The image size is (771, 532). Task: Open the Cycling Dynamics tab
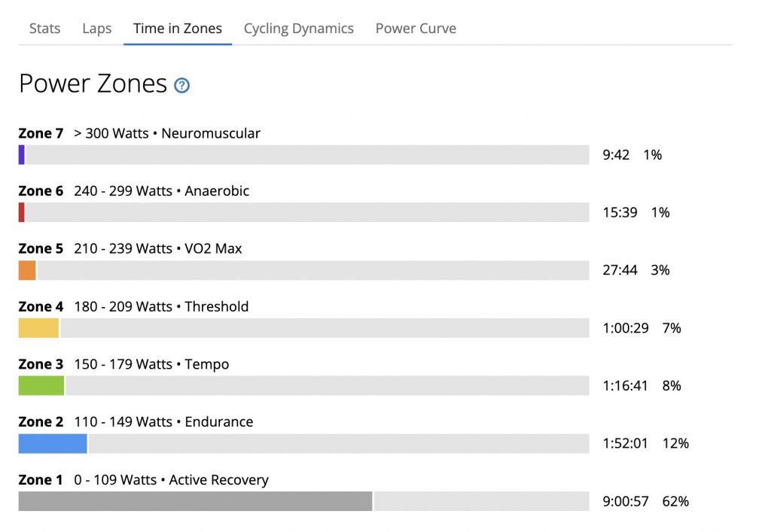pyautogui.click(x=298, y=29)
